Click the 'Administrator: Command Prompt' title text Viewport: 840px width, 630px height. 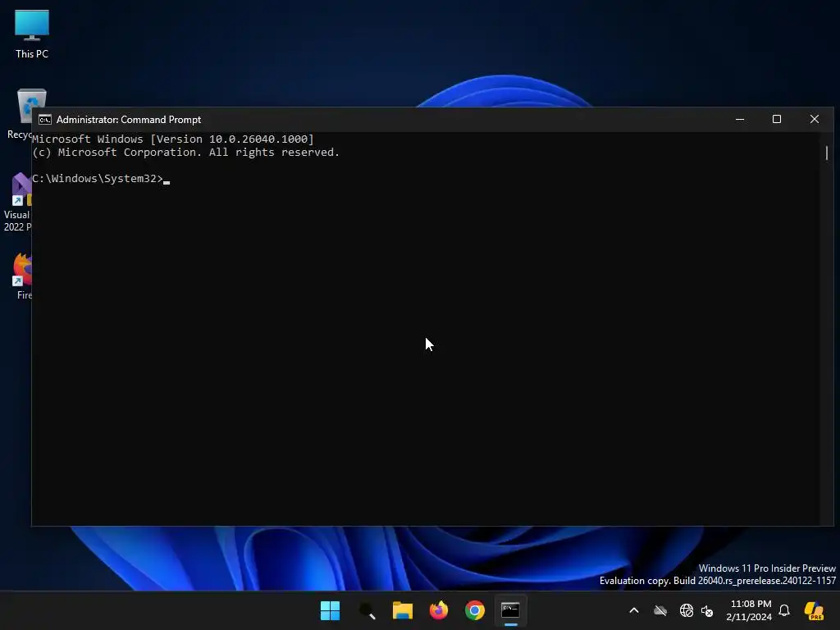tap(129, 120)
